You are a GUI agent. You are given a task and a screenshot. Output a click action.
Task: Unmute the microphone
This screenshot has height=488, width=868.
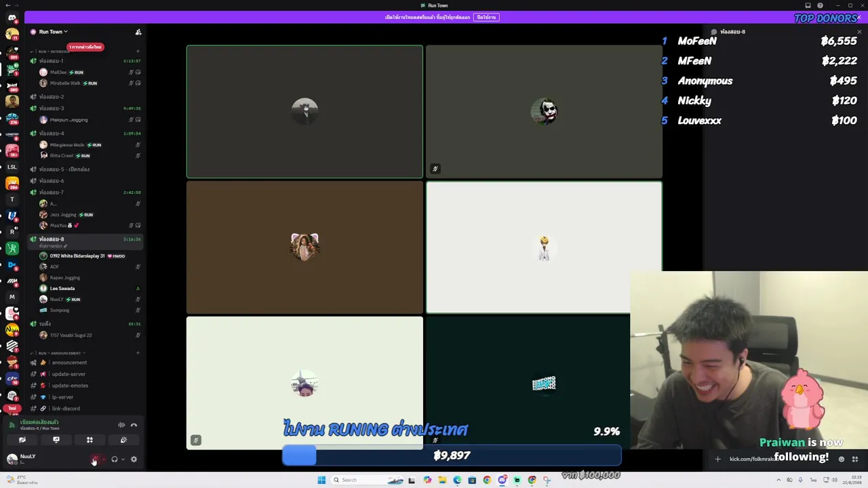pyautogui.click(x=96, y=460)
